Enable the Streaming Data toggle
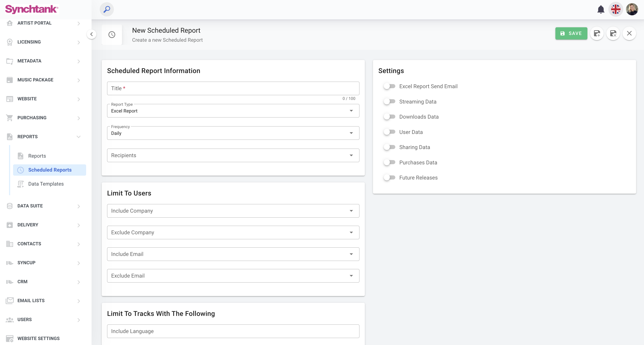 (389, 101)
